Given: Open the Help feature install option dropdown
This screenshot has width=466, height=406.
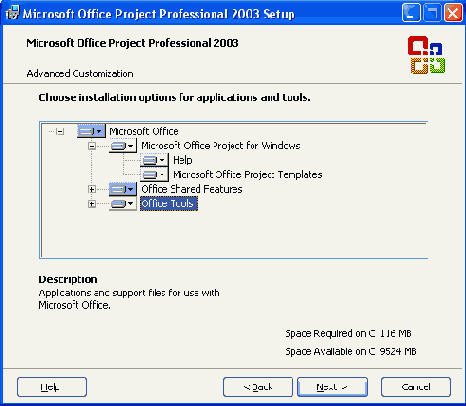Looking at the screenshot, I should [154, 160].
